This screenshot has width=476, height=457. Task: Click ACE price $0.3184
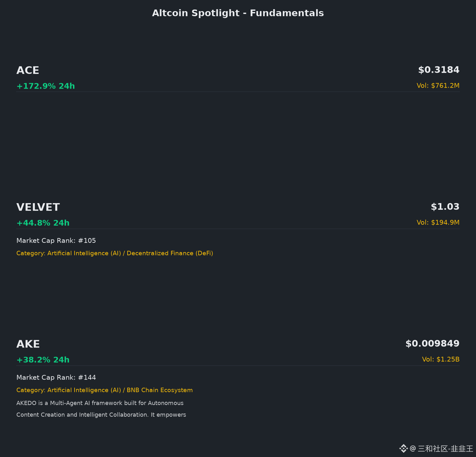point(439,70)
